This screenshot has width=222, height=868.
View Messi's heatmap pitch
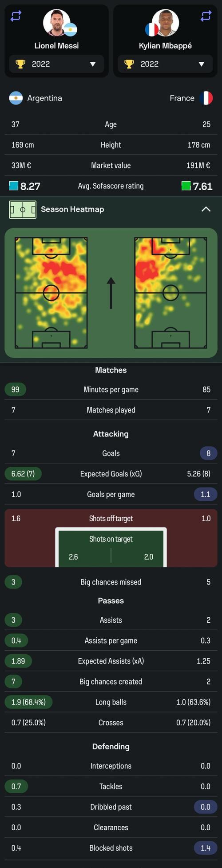point(51,292)
